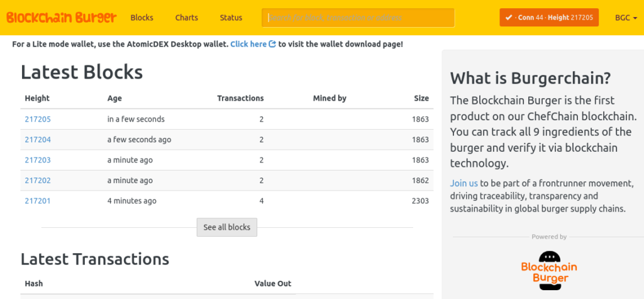Click the Size column header in Latest Blocks
644x299 pixels.
[421, 98]
